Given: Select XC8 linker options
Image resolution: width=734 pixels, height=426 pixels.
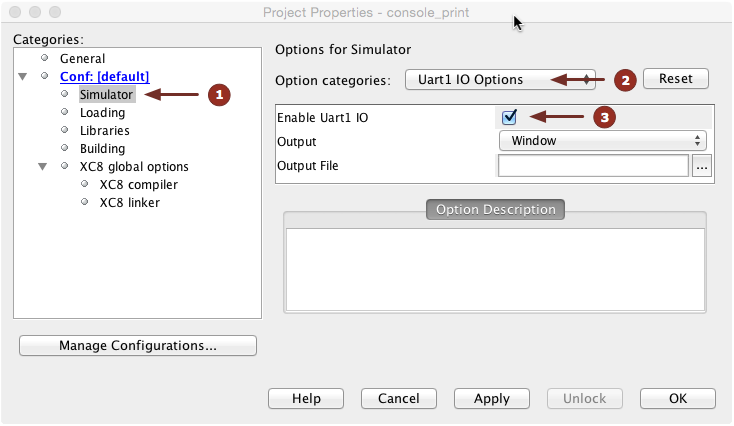Looking at the screenshot, I should click(129, 203).
